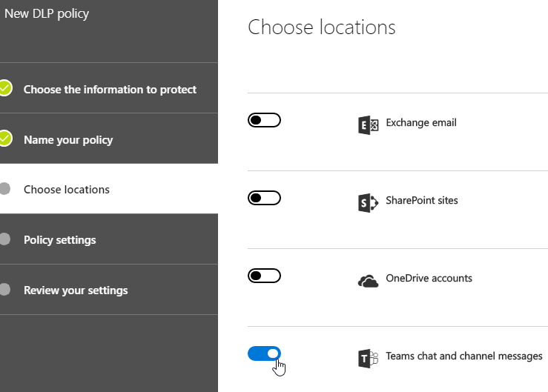The width and height of the screenshot is (548, 392).
Task: Click gray step dot beside Choose locations
Action: click(x=5, y=189)
